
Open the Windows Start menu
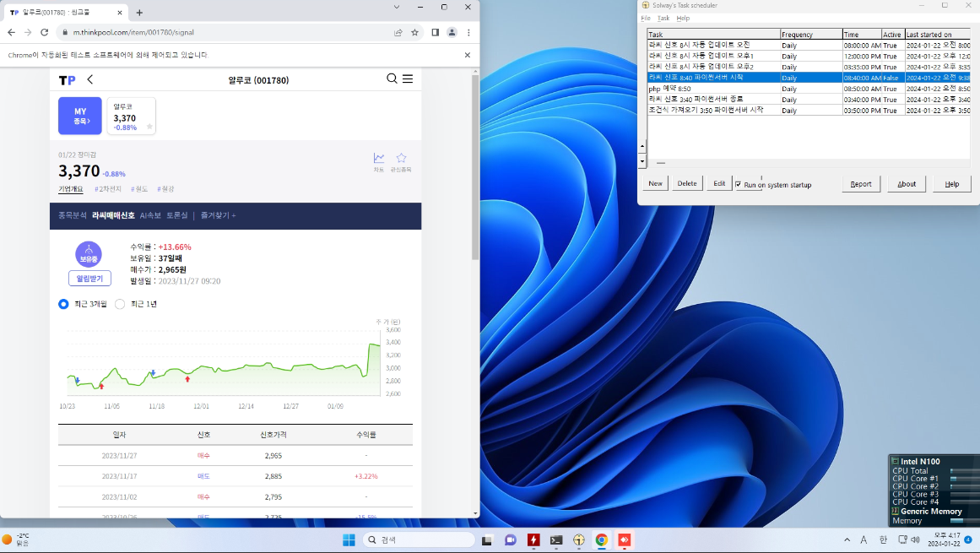click(x=349, y=540)
